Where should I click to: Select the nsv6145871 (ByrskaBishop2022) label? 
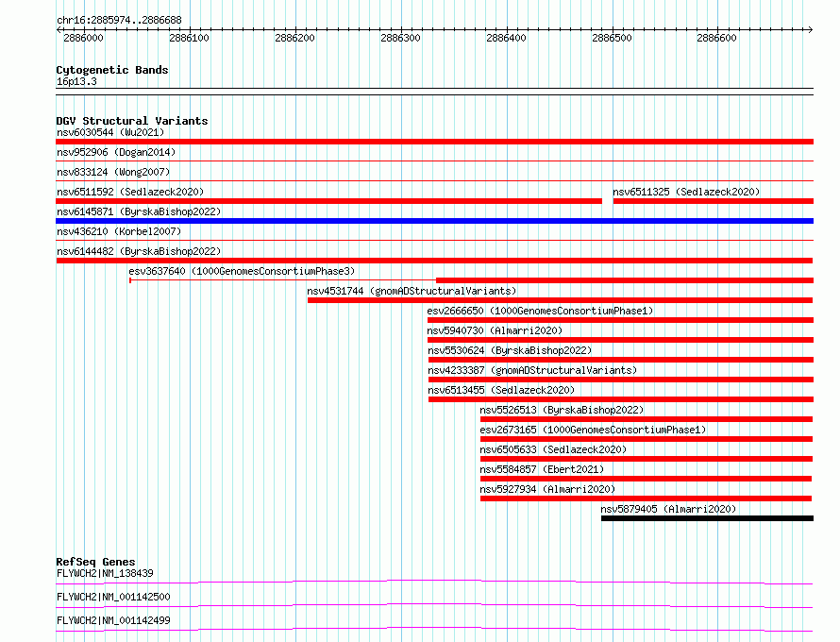coord(139,211)
